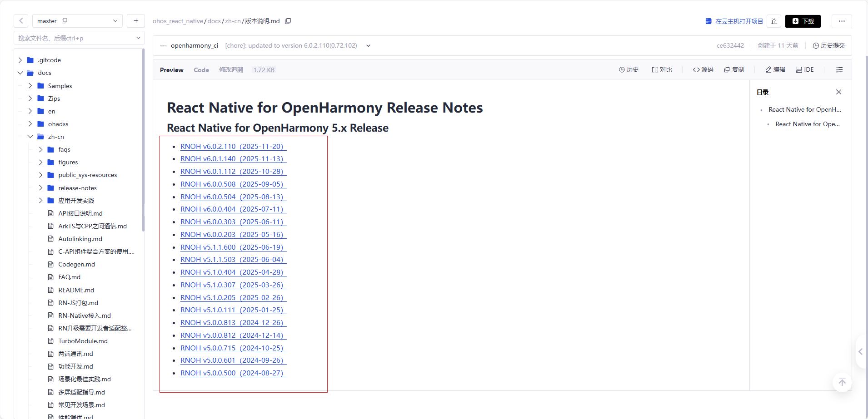Open RNOH v5.0.0.500 release link
Viewport: 868px width, 419px height.
tap(234, 373)
